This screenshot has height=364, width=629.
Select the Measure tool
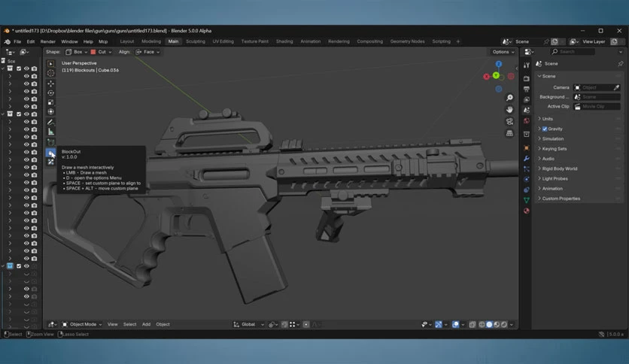[x=51, y=132]
